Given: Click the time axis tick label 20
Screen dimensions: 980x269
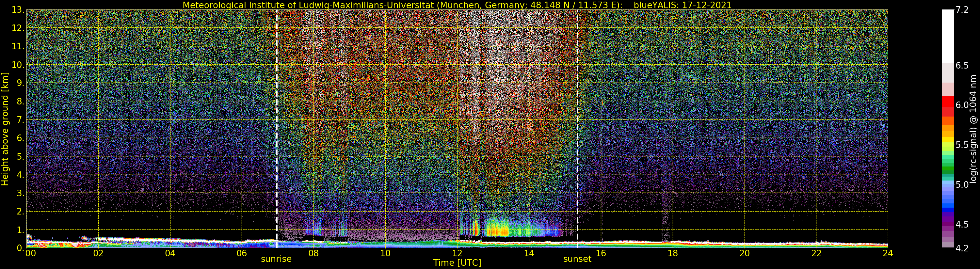Looking at the screenshot, I should coord(745,253).
